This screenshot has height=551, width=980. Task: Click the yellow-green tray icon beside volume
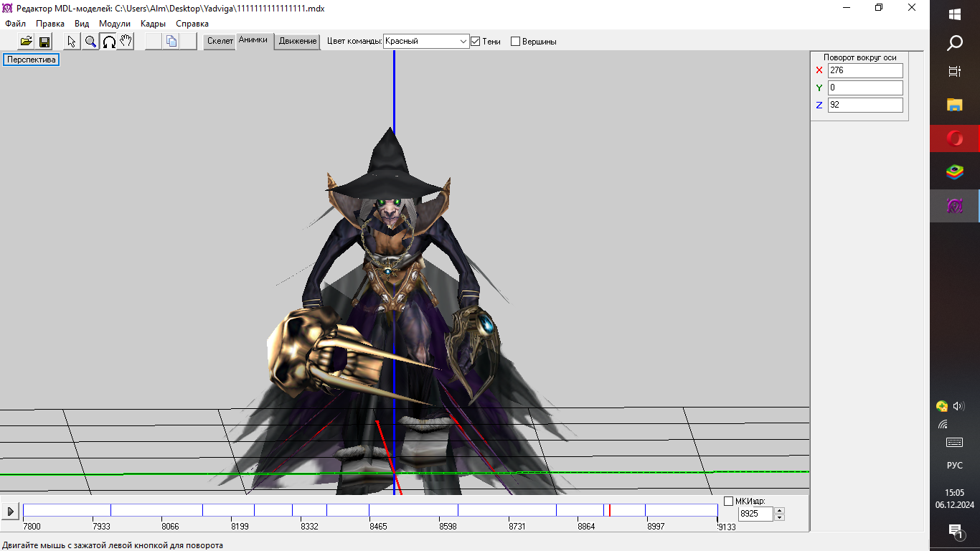click(x=942, y=406)
